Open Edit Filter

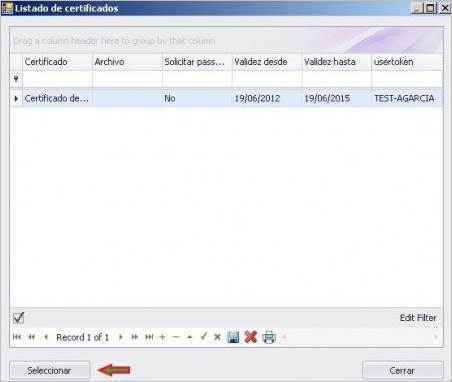pos(418,318)
